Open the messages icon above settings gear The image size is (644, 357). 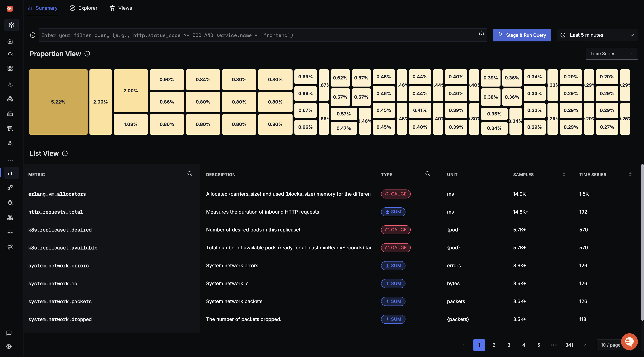coord(9,333)
